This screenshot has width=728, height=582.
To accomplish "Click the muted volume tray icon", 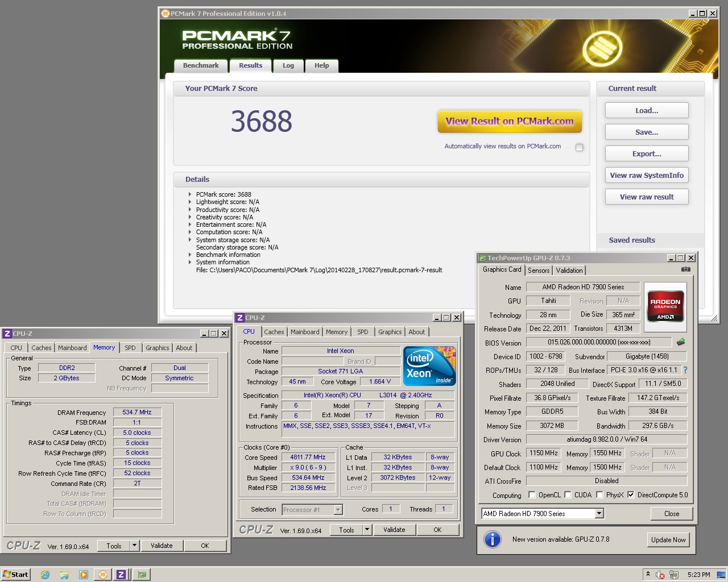I will [x=660, y=575].
